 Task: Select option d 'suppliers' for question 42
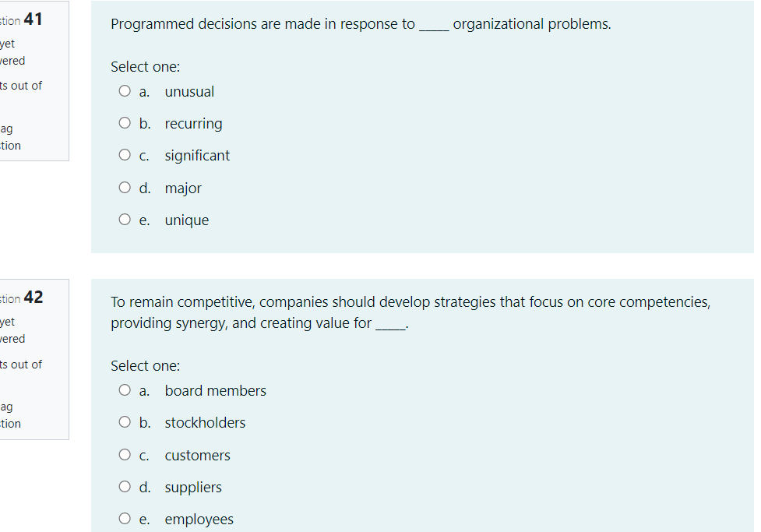[125, 486]
